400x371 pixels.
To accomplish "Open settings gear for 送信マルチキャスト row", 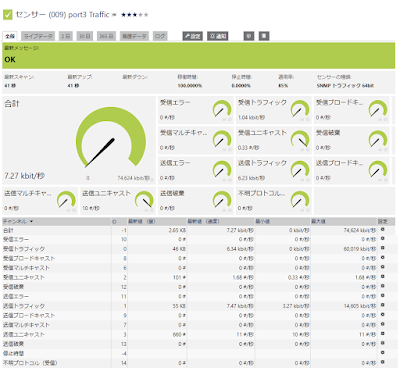I will [382, 324].
